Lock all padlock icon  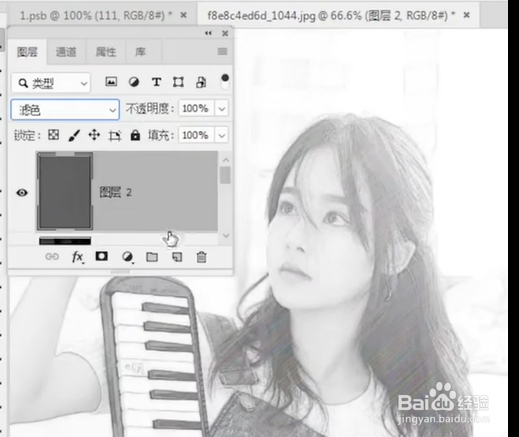click(135, 135)
